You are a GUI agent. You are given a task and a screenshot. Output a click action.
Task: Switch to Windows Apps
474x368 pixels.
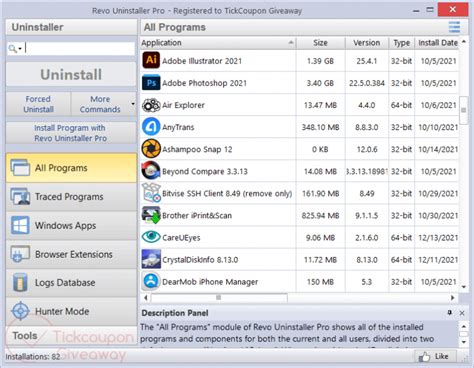click(x=71, y=225)
